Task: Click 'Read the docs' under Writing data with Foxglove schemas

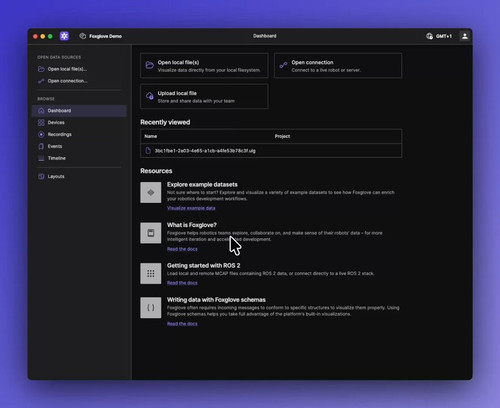Action: [x=182, y=324]
